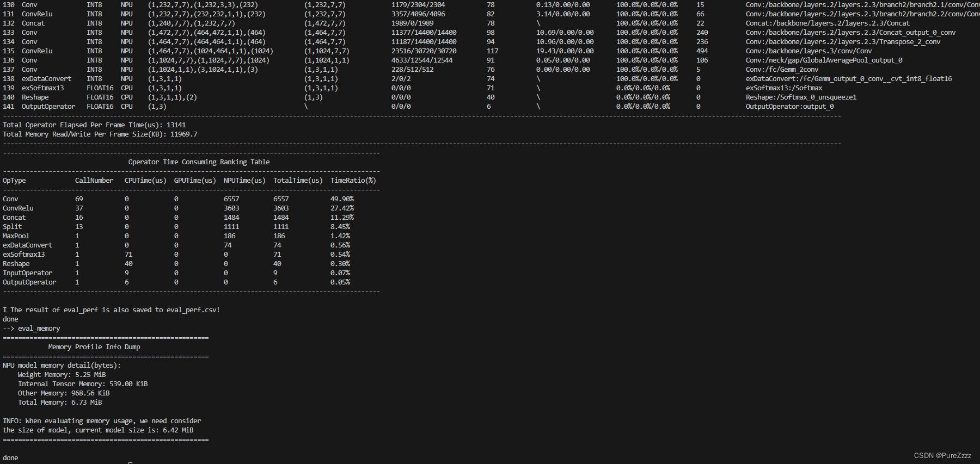
Task: Click 'OutputOperator:output_0' path text
Action: point(789,106)
